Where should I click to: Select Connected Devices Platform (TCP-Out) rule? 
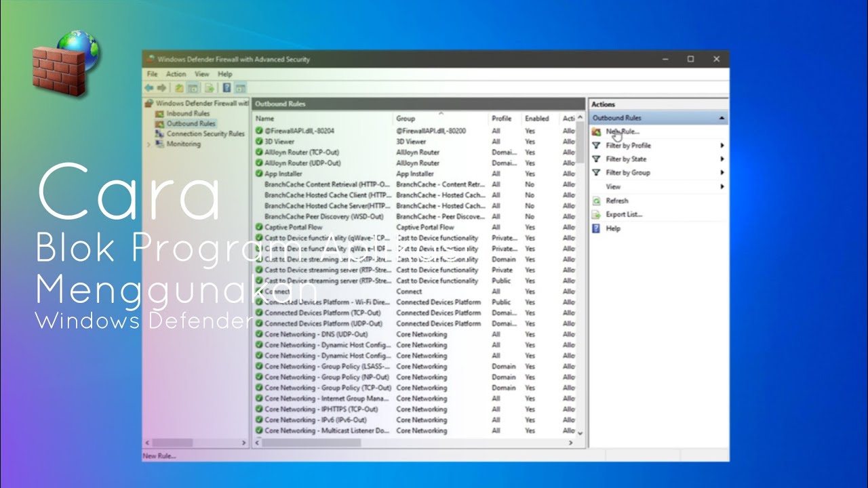pos(323,313)
